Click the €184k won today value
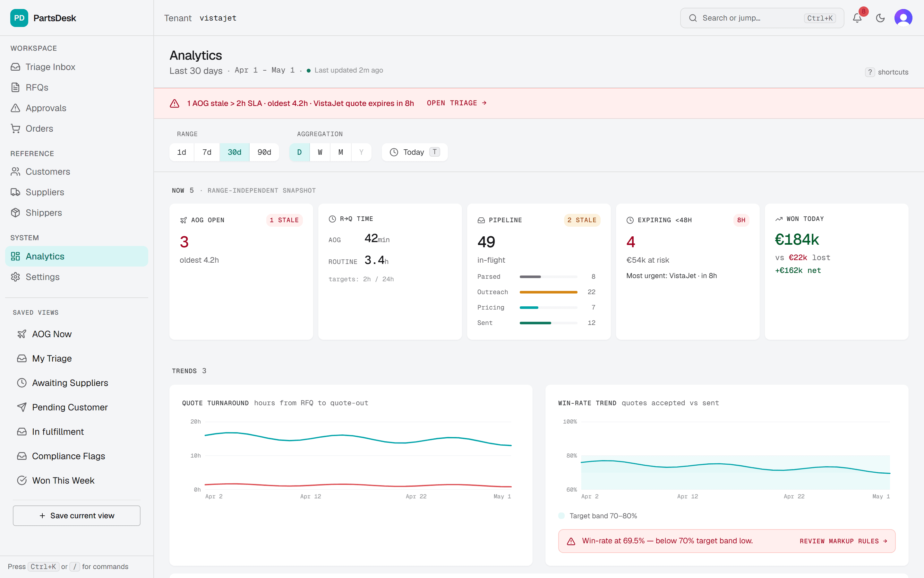924x578 pixels. pyautogui.click(x=797, y=240)
